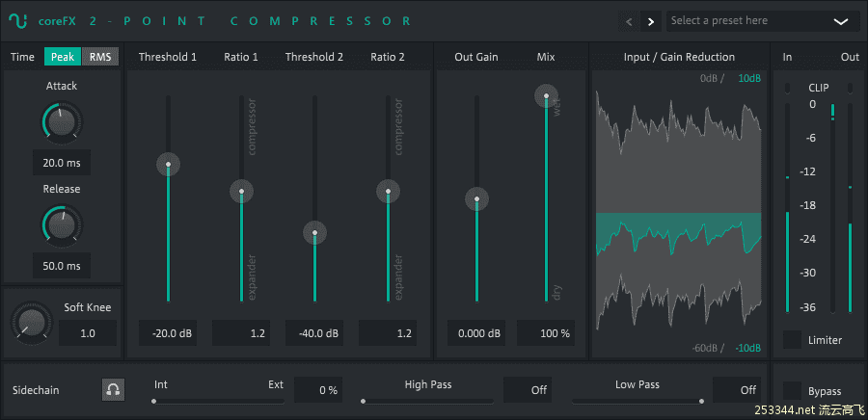Click the sidechain 0 % value field
The image size is (868, 420).
coord(318,390)
